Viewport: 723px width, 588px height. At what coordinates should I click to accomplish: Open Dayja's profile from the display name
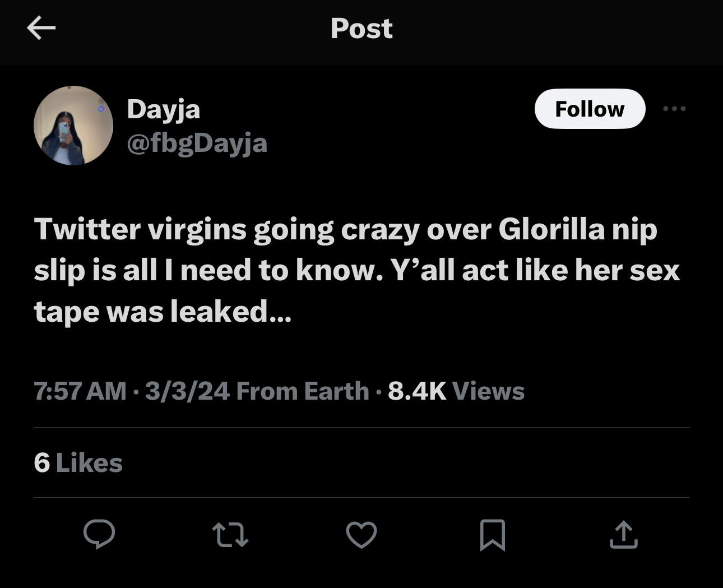coord(164,109)
